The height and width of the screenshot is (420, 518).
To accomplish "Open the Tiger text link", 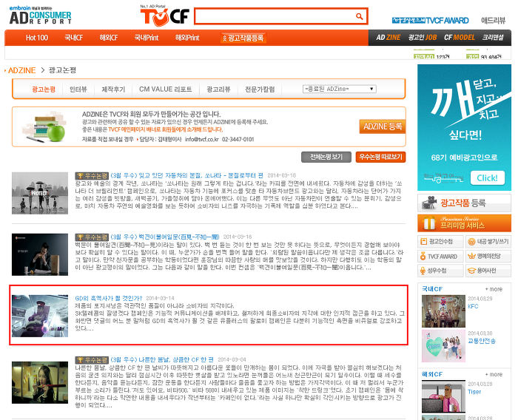I will tap(474, 392).
